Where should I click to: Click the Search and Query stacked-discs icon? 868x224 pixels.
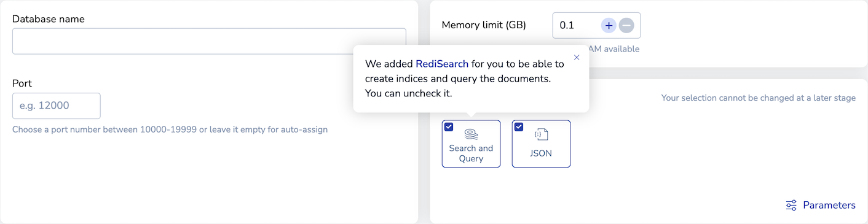point(471,134)
